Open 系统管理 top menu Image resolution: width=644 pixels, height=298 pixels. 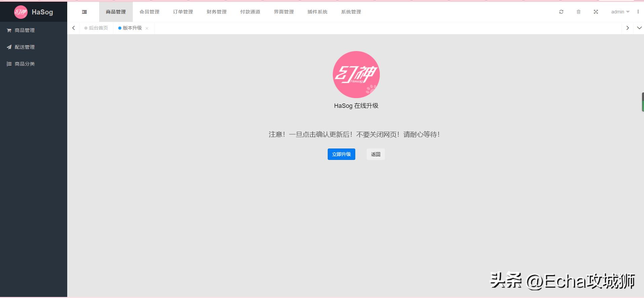pyautogui.click(x=351, y=12)
